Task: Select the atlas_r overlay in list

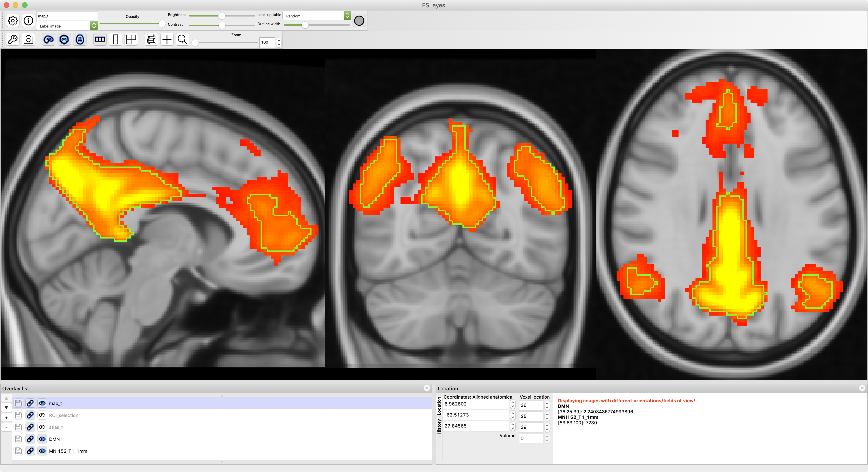Action: coord(56,427)
